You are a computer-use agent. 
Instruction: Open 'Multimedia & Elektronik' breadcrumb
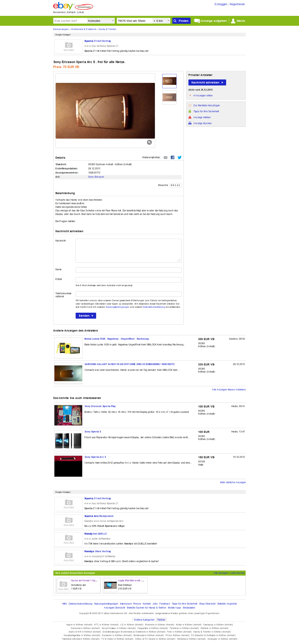pyautogui.click(x=84, y=29)
